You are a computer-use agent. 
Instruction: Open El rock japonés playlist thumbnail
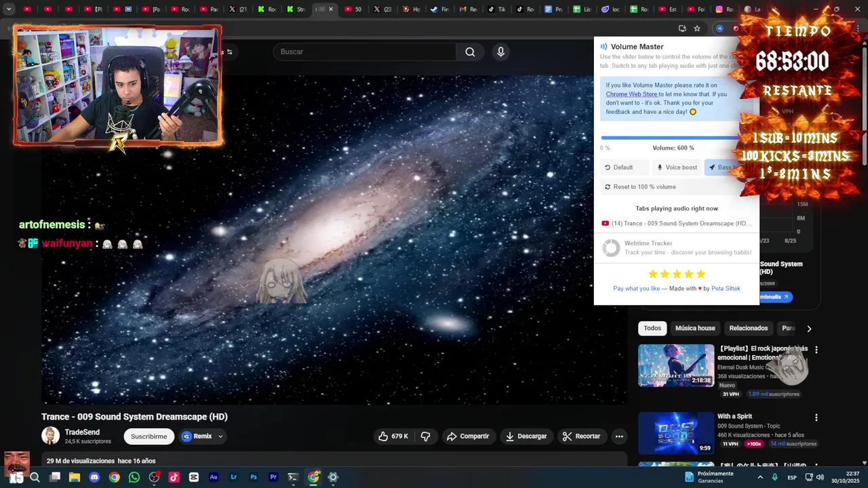pos(676,365)
